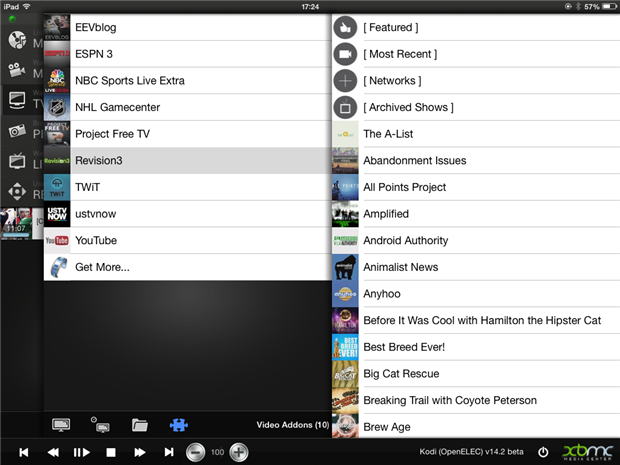Select the TV Shows monitor icon in sidebar
The height and width of the screenshot is (465, 620).
click(x=17, y=100)
